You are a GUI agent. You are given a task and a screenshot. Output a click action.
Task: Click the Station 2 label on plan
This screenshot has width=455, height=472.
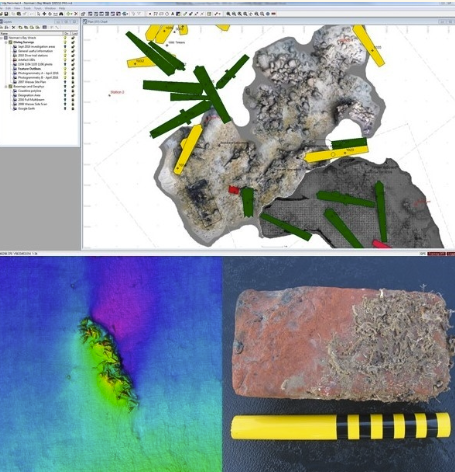coord(117,92)
